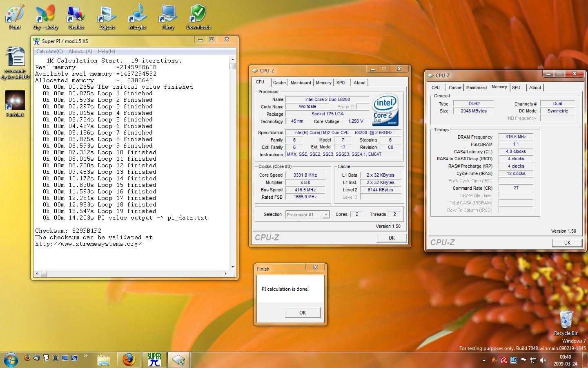Click the Super PI horizontal scrollbar right arrow
The width and height of the screenshot is (588, 368).
226,274
